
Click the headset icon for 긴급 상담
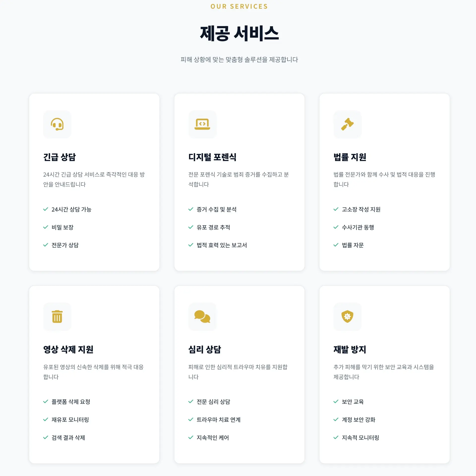57,124
